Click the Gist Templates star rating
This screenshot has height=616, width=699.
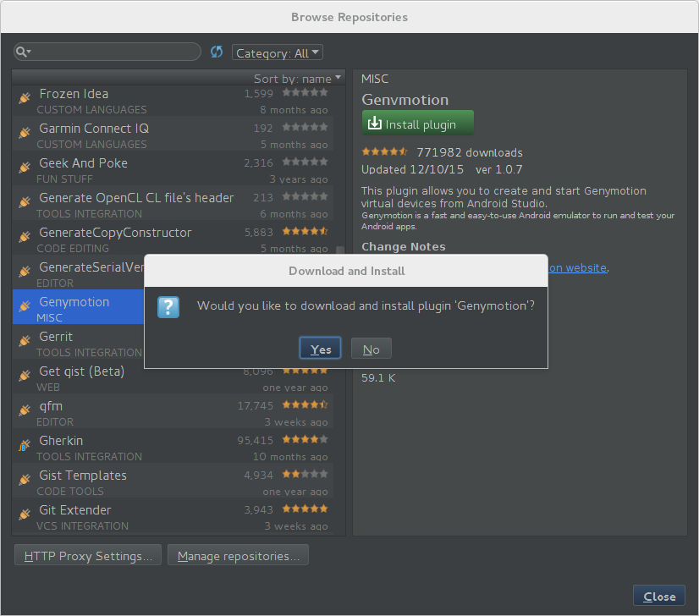(x=305, y=474)
